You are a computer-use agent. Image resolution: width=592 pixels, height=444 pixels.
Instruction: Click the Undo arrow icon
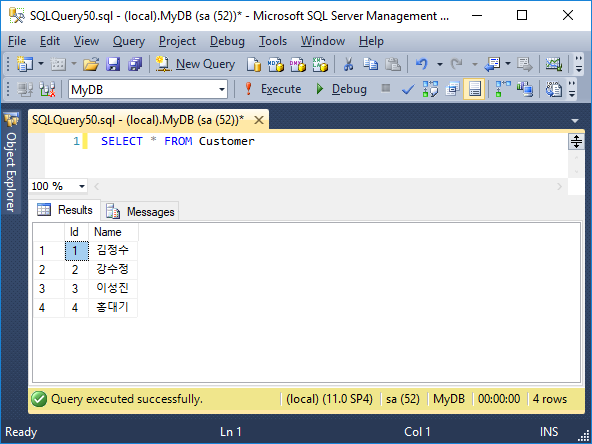coord(421,64)
